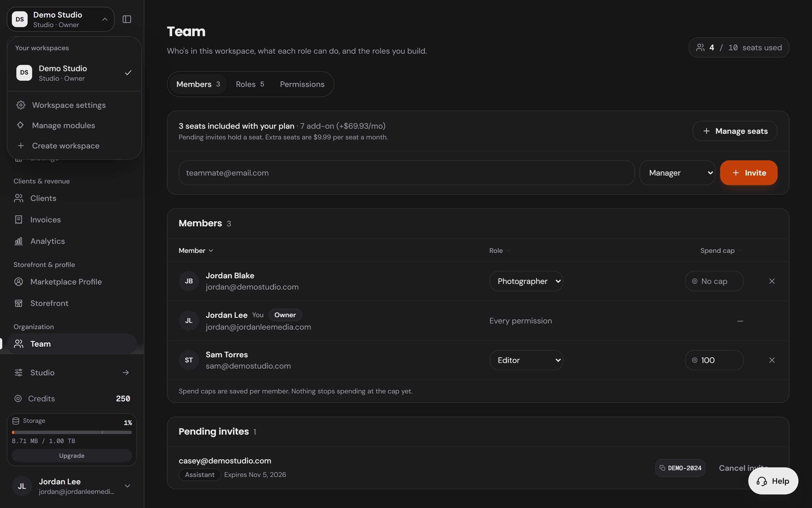
Task: Select Manage modules menu entry
Action: pyautogui.click(x=74, y=125)
